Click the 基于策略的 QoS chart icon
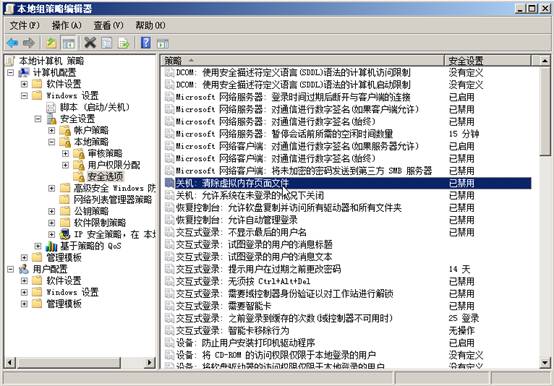 [x=52, y=246]
